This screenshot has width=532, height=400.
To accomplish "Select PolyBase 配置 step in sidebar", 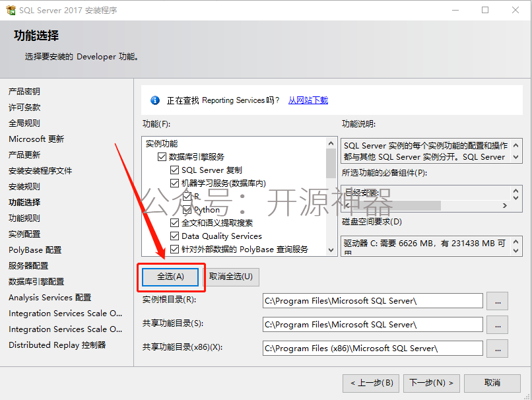I will pos(35,250).
